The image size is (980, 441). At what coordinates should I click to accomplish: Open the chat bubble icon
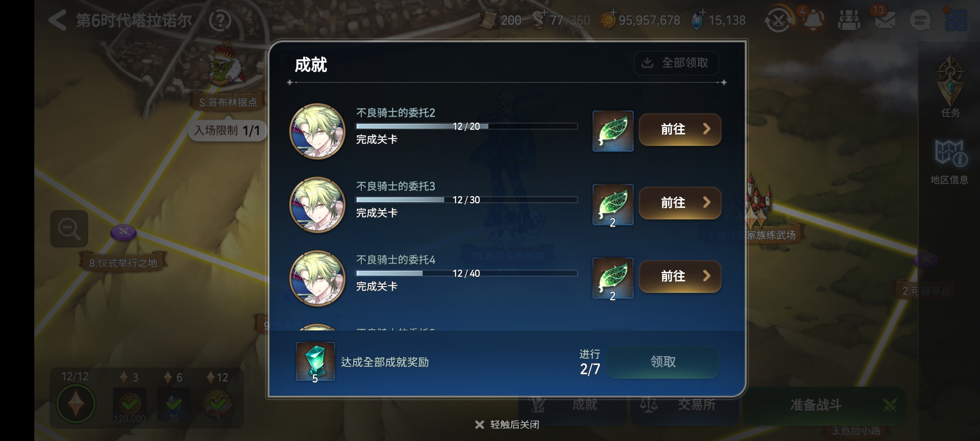tap(920, 20)
